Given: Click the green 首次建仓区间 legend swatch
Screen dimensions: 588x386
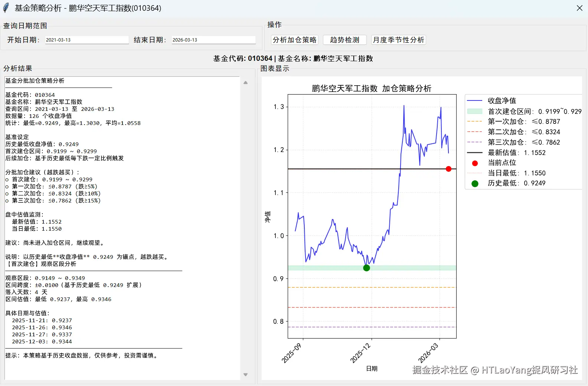Looking at the screenshot, I should [x=475, y=111].
